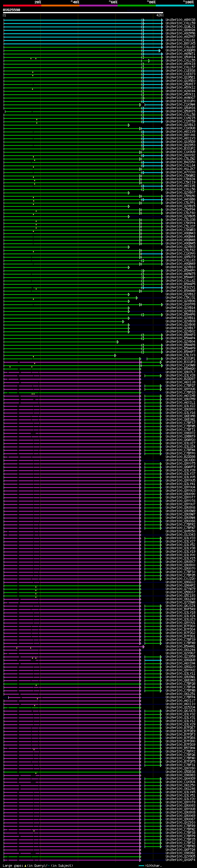
Task: Click the orange ~40% identity color segment
Action: [60, 6]
